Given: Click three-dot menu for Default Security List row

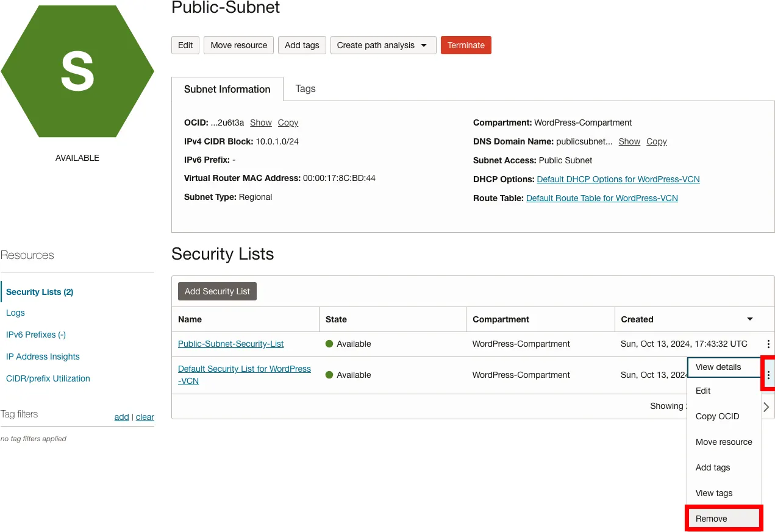Looking at the screenshot, I should coord(768,375).
